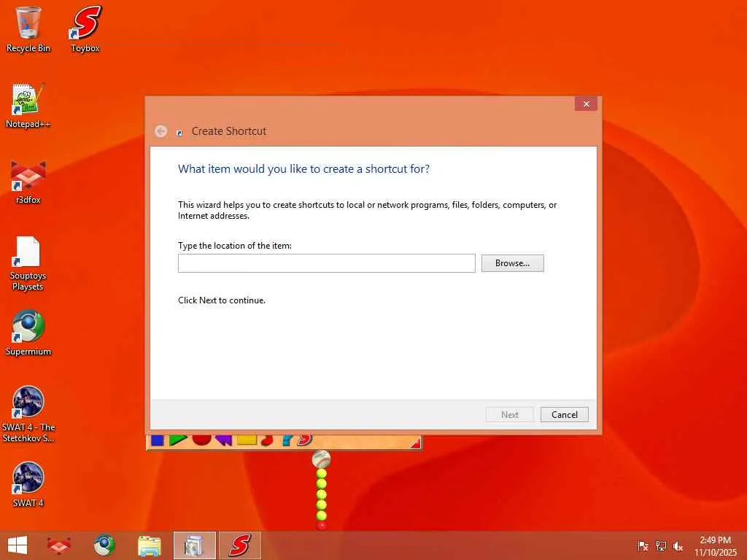Select the Notepad++ desktop shortcut

28,106
